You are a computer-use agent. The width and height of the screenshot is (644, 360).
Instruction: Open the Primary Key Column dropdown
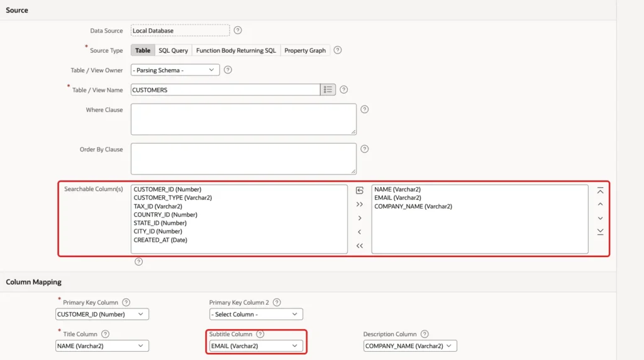[102, 314]
